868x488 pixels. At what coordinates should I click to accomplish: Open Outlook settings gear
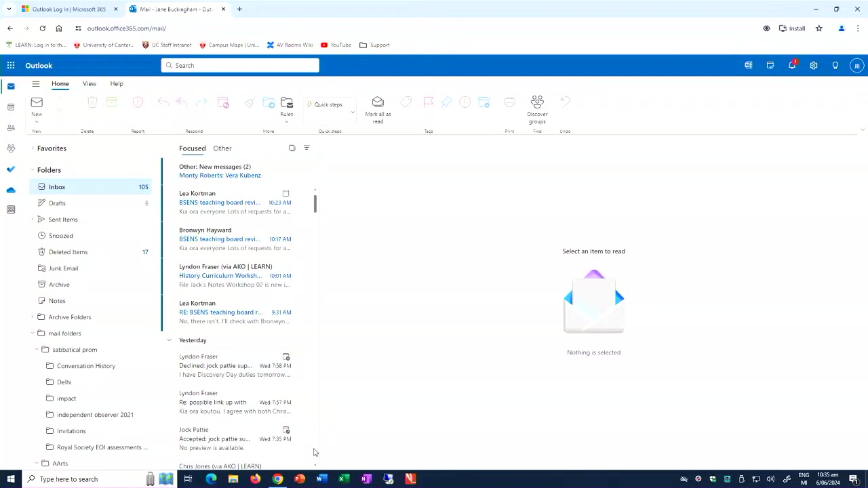pos(813,66)
